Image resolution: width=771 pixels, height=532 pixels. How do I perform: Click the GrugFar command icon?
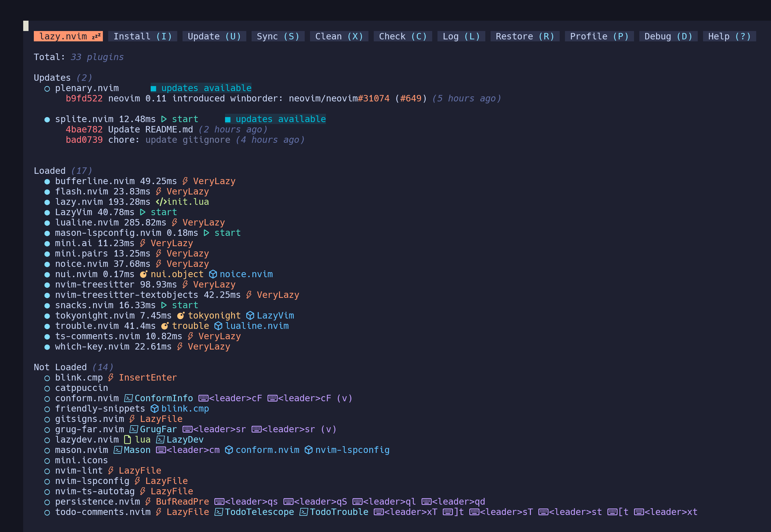pos(134,429)
